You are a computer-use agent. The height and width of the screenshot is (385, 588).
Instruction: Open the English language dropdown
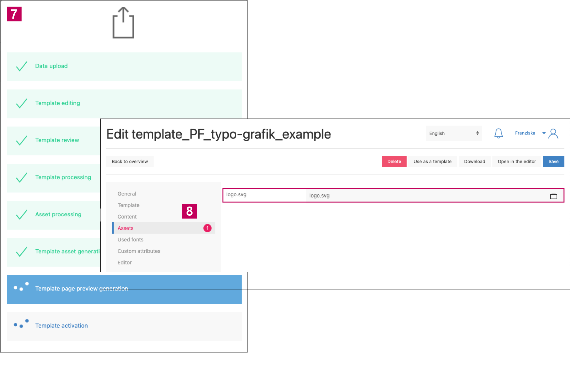[453, 133]
